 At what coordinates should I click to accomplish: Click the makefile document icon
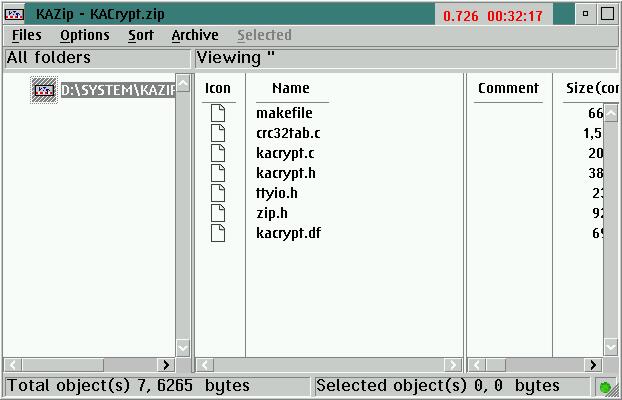tap(218, 113)
